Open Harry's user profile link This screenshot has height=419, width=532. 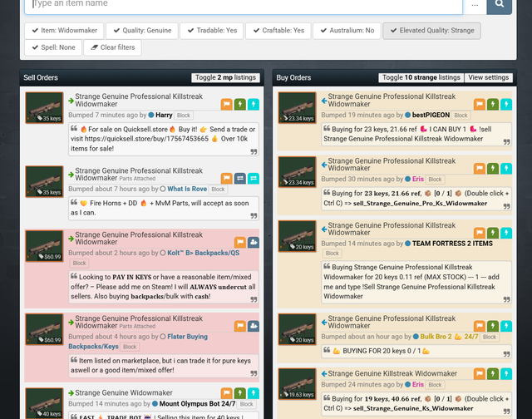click(x=164, y=115)
